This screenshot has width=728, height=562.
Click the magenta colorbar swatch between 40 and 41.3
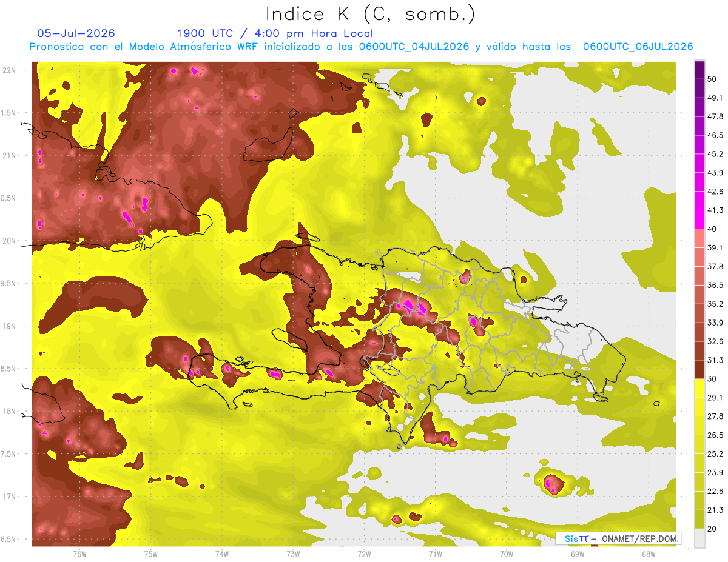699,219
